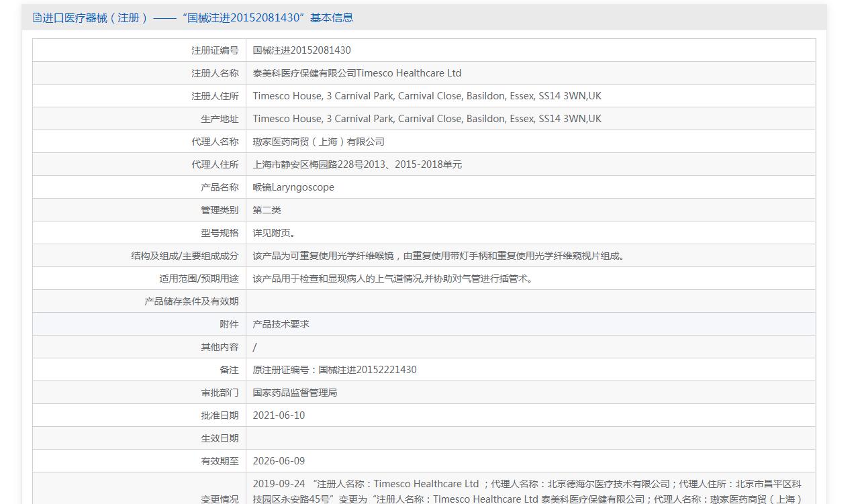Click the 变更情况 row label

[x=220, y=499]
